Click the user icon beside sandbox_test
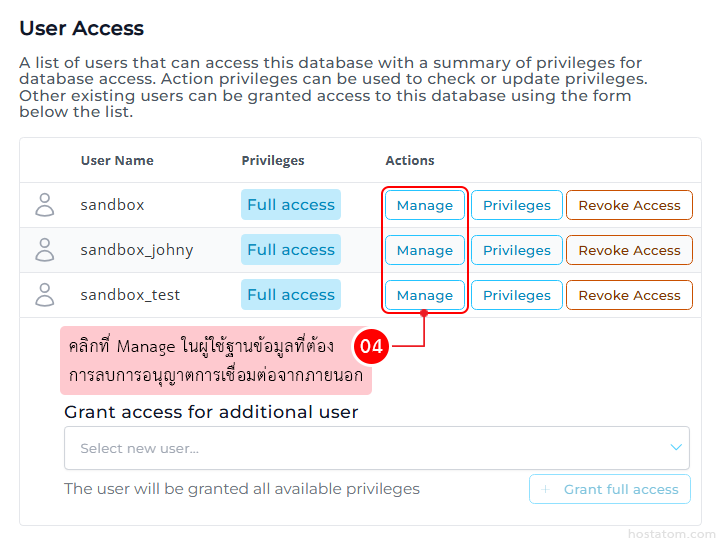720x542 pixels. coord(45,295)
